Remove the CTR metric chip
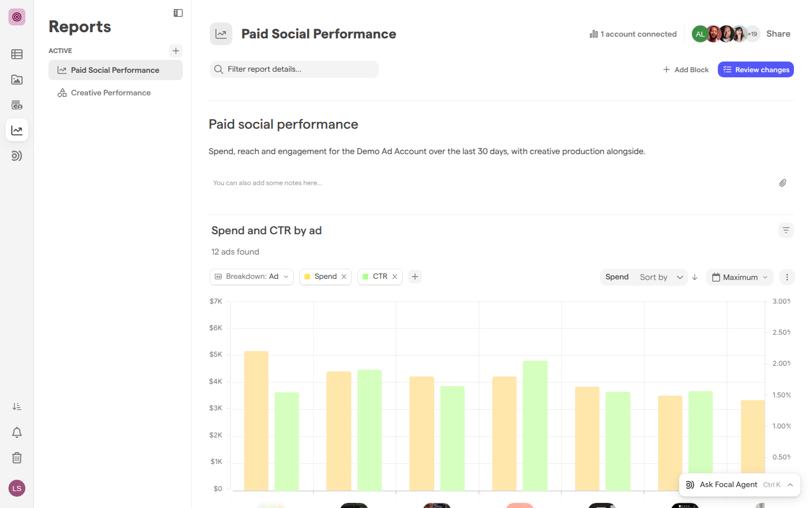This screenshot has width=812, height=508. pyautogui.click(x=395, y=277)
